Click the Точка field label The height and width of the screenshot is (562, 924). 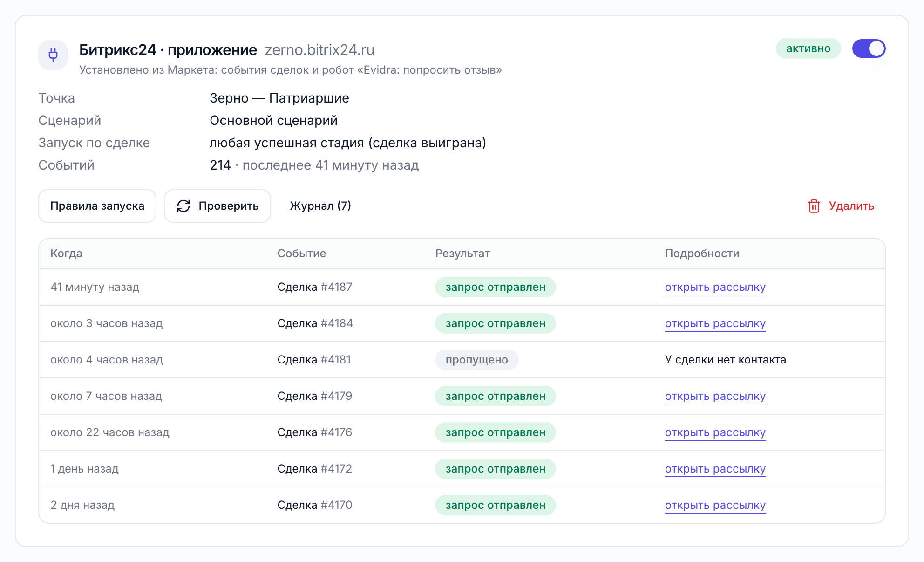point(56,98)
